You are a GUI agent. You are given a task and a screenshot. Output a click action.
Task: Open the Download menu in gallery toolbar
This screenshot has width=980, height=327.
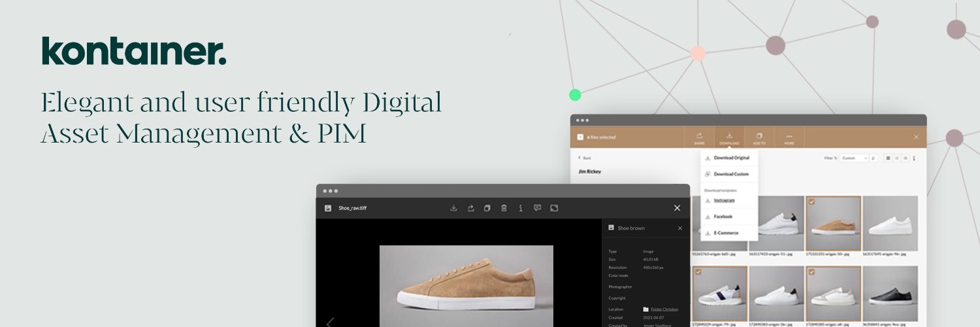coord(729,138)
